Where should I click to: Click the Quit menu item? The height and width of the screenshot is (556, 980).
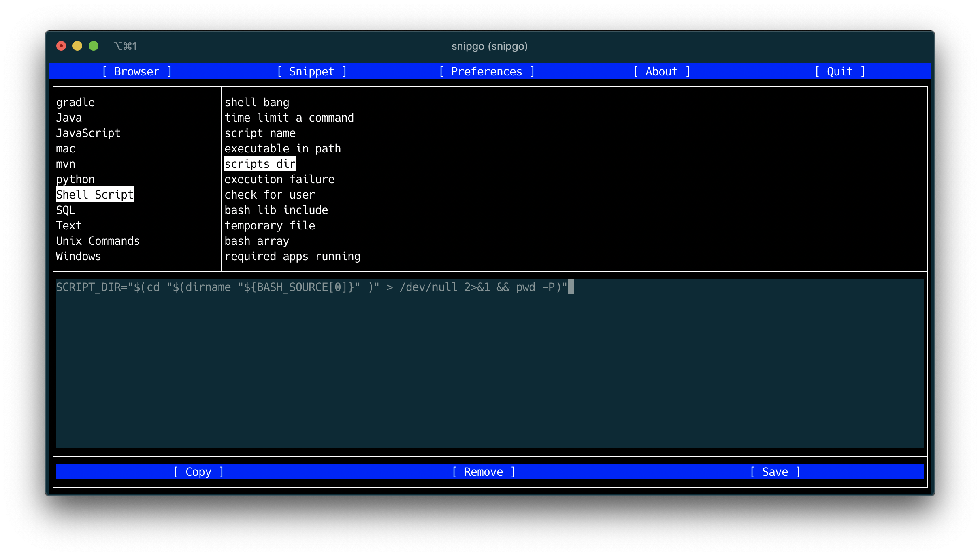(839, 71)
